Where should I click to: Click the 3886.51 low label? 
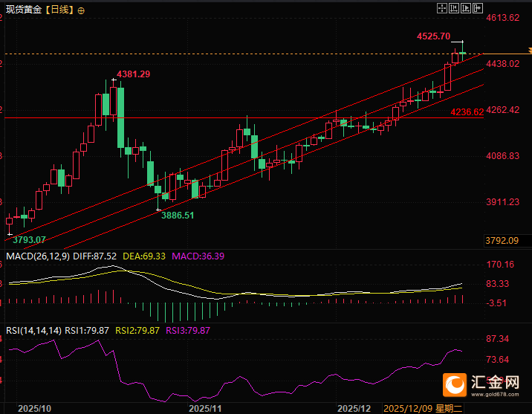(x=178, y=215)
